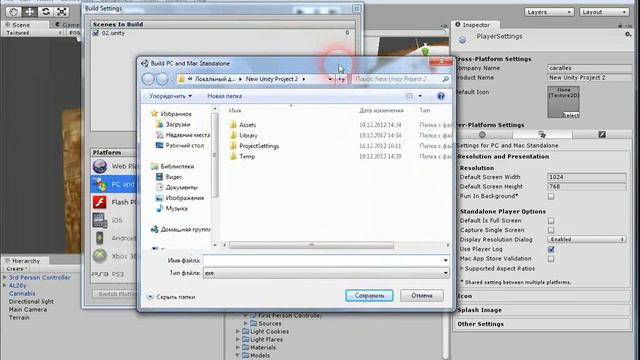The height and width of the screenshot is (360, 640).
Task: Select the Rotate tool in Unity toolbar
Action: point(46,12)
